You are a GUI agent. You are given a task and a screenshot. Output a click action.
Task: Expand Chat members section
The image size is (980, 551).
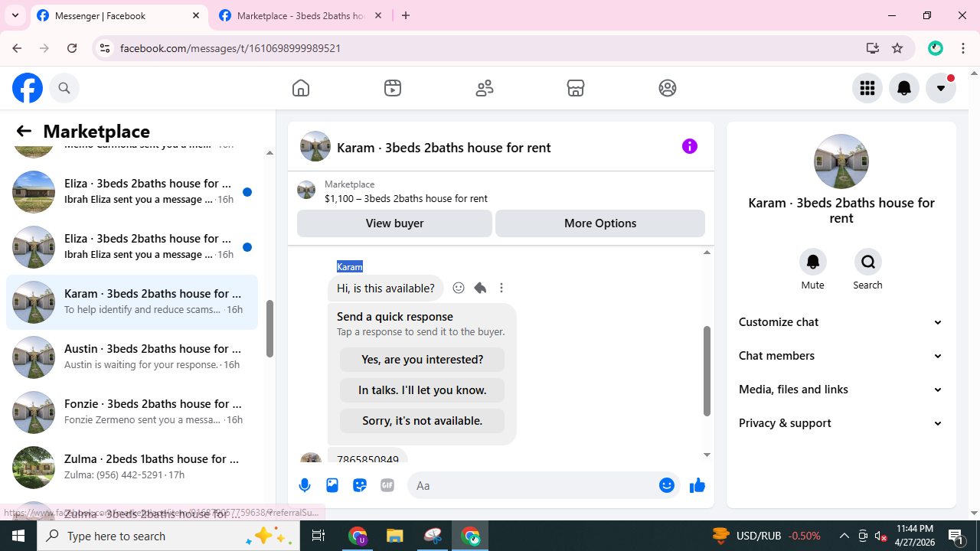tap(841, 356)
